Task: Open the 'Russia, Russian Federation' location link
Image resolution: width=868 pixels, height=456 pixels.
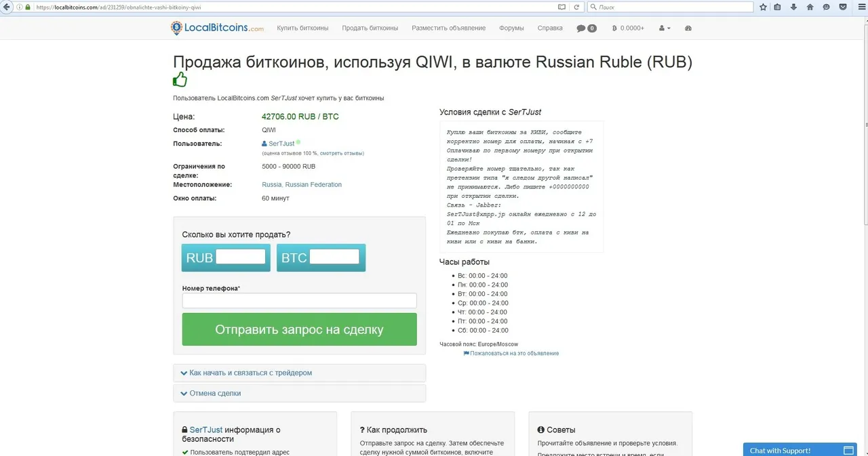Action: tap(302, 184)
